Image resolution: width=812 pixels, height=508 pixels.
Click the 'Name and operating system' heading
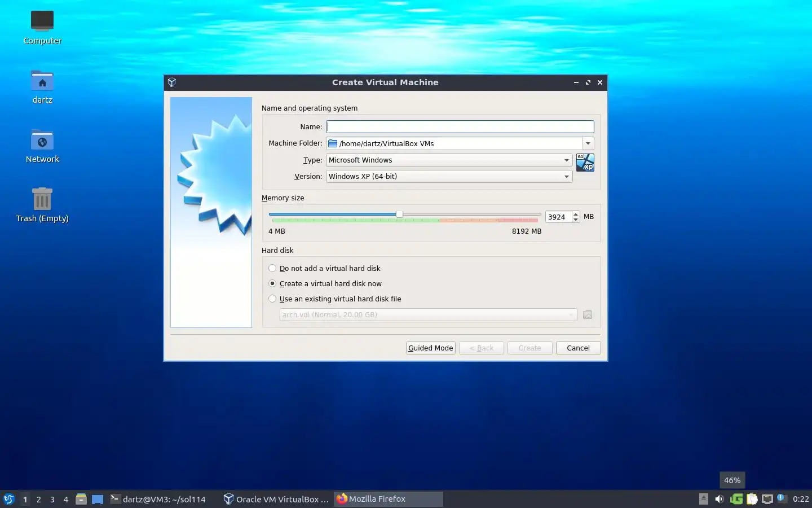pyautogui.click(x=310, y=108)
